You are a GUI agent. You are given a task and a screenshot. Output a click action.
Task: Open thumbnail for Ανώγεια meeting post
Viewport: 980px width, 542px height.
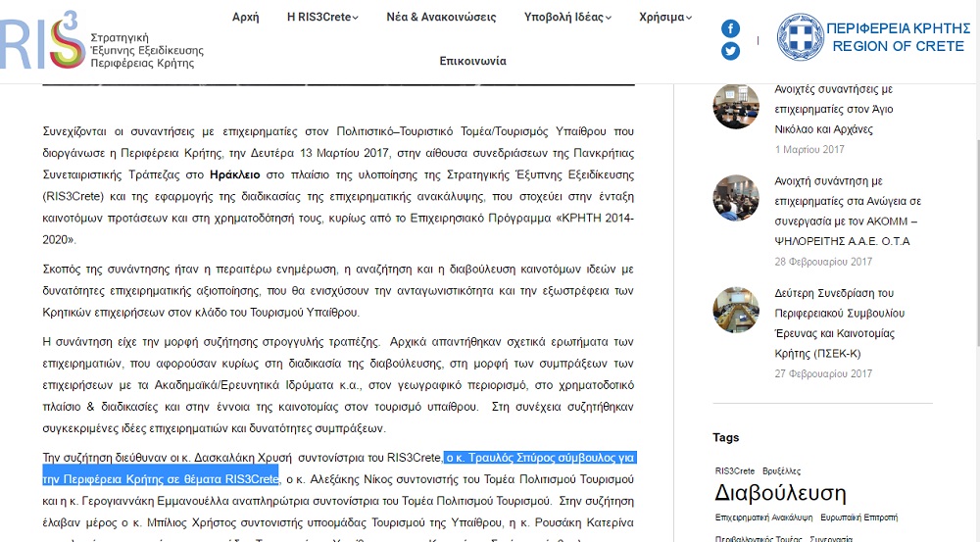click(736, 199)
